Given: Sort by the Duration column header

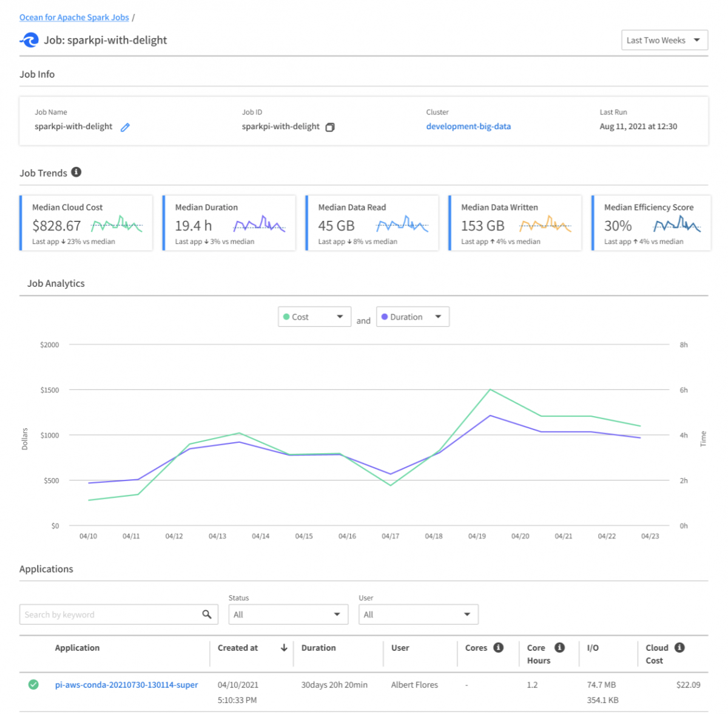Looking at the screenshot, I should click(x=318, y=648).
